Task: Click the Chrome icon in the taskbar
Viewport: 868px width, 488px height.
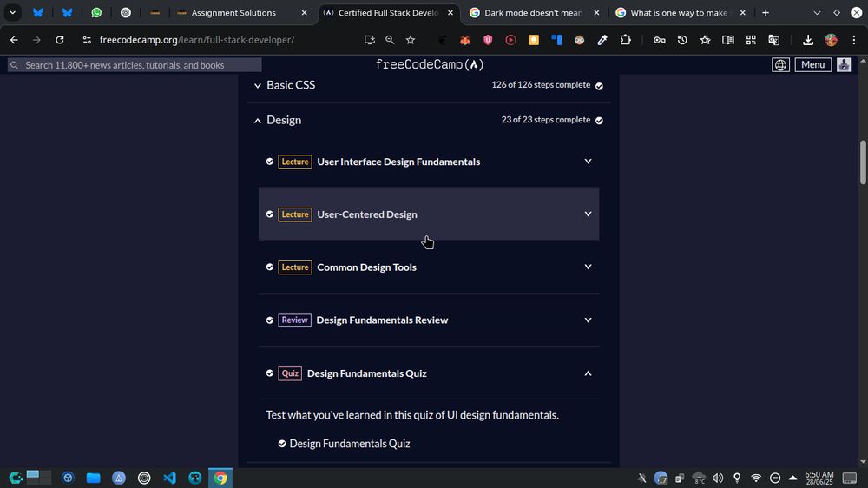Action: pos(220,478)
